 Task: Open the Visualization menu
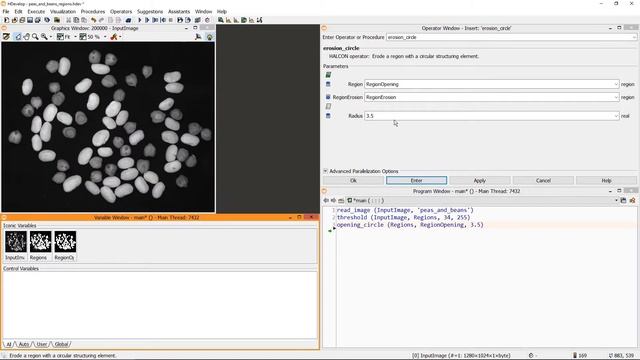(x=63, y=11)
